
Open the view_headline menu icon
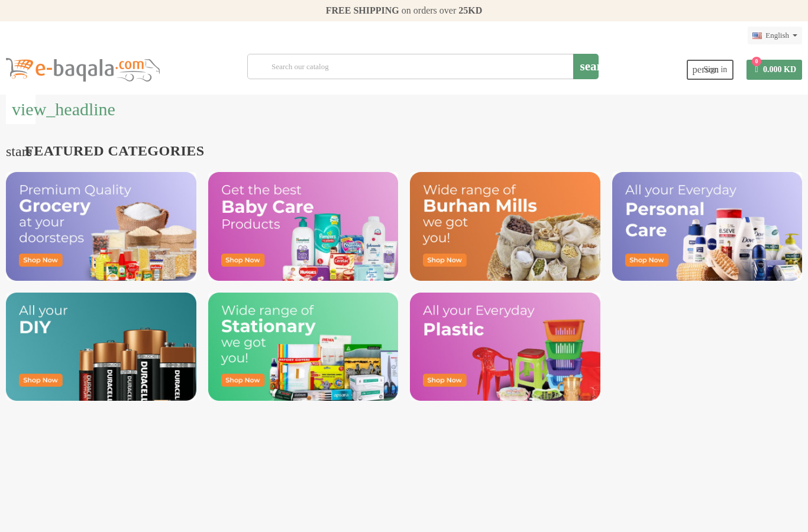coord(63,109)
